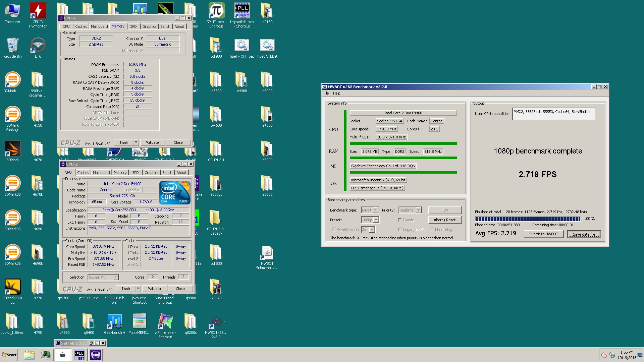Open the MaxxMEM2 desktop icon
Image resolution: width=644 pixels, height=362 pixels.
tap(140, 324)
